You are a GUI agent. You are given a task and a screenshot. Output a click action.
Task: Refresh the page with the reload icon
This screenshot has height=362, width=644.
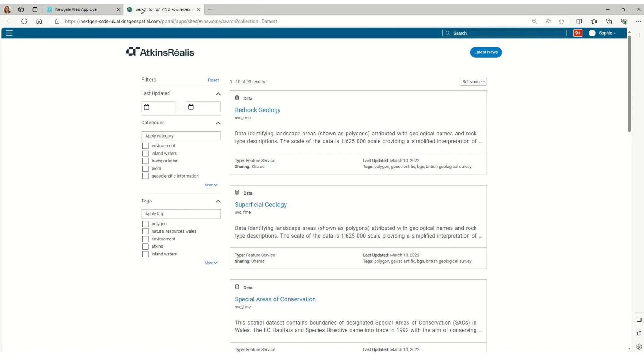pos(24,21)
